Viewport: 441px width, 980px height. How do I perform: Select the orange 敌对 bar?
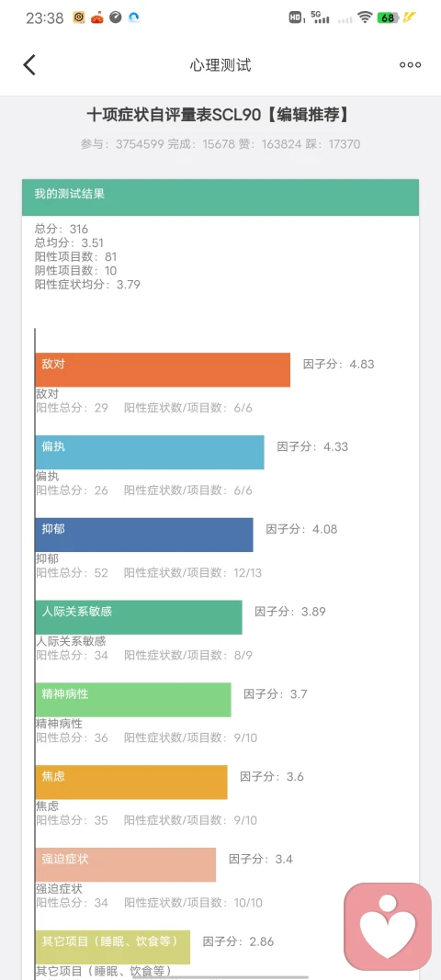tap(163, 370)
